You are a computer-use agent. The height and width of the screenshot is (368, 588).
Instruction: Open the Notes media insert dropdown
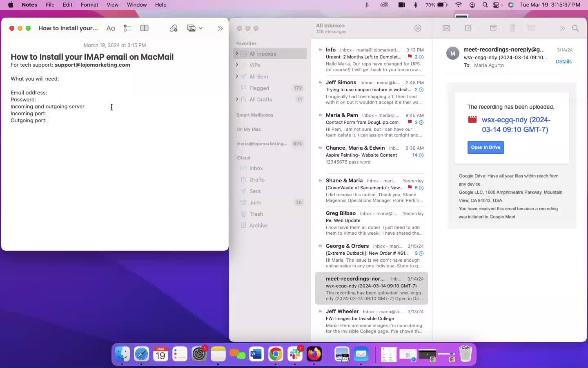194,28
